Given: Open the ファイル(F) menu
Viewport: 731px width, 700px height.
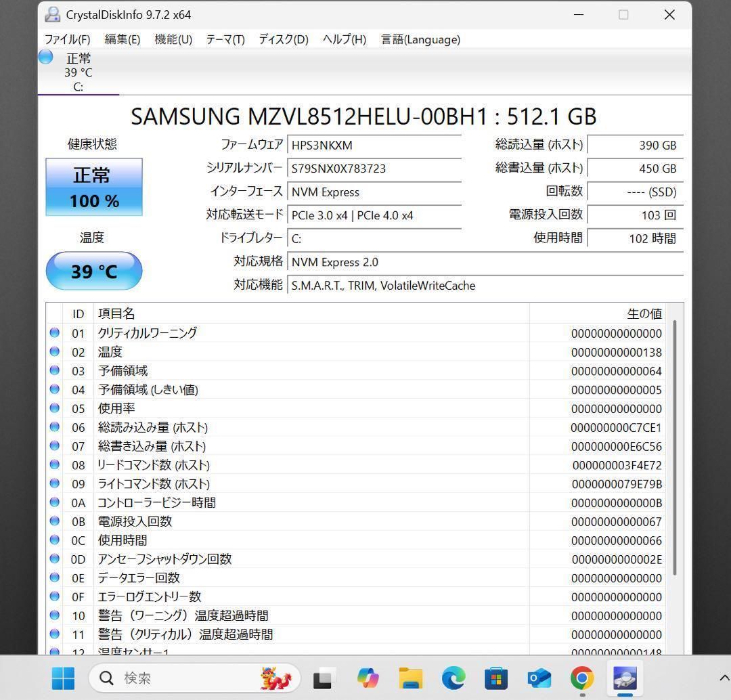Looking at the screenshot, I should tap(68, 39).
